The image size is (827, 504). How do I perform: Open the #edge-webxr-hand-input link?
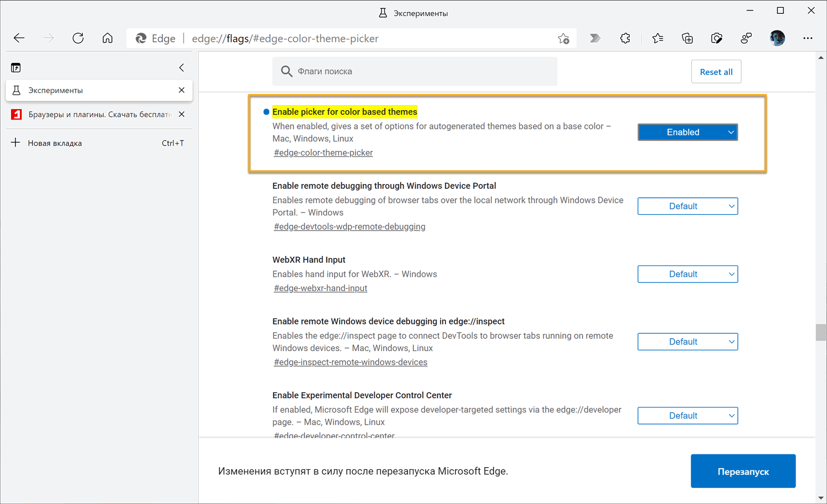(x=320, y=288)
